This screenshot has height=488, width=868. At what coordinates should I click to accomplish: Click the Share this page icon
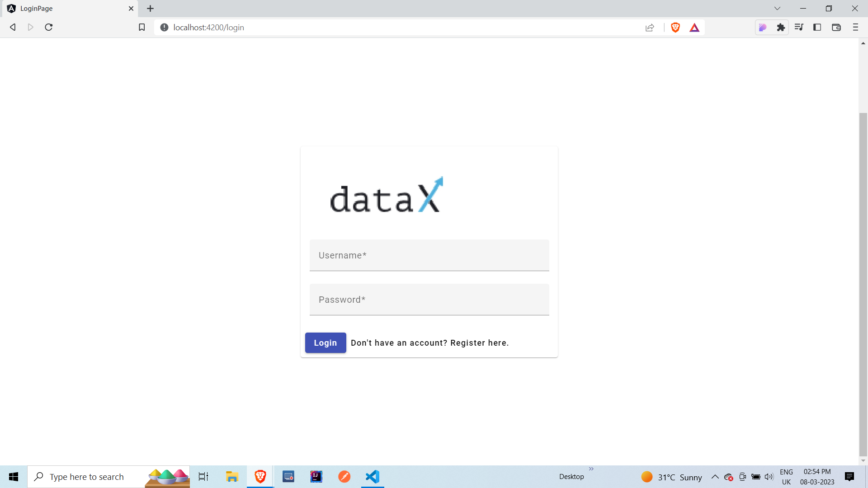click(650, 27)
